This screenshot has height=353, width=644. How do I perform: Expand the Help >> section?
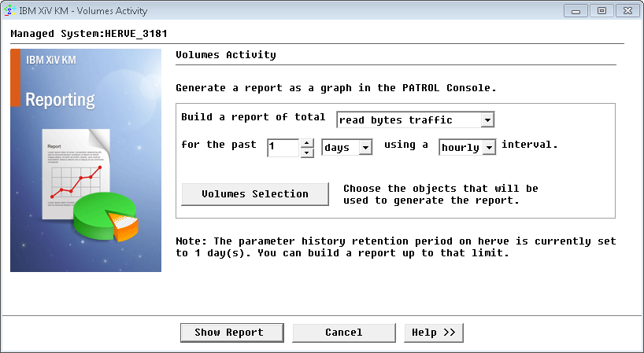[434, 333]
